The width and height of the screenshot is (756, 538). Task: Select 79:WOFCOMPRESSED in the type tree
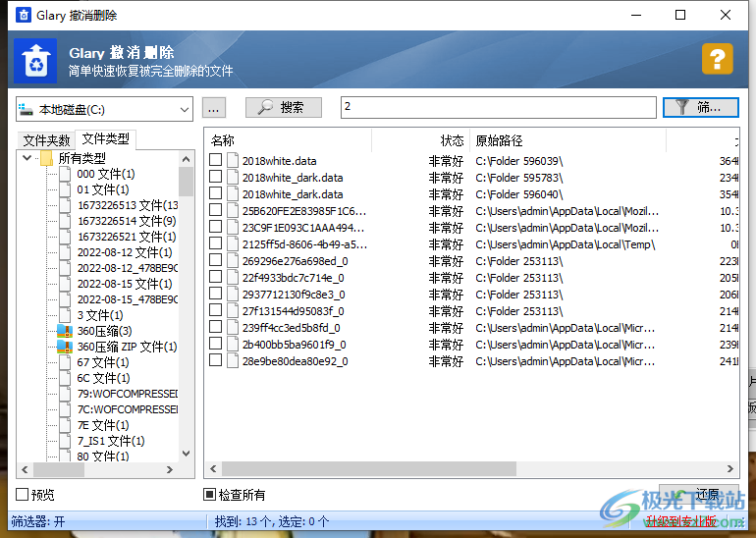pyautogui.click(x=128, y=394)
